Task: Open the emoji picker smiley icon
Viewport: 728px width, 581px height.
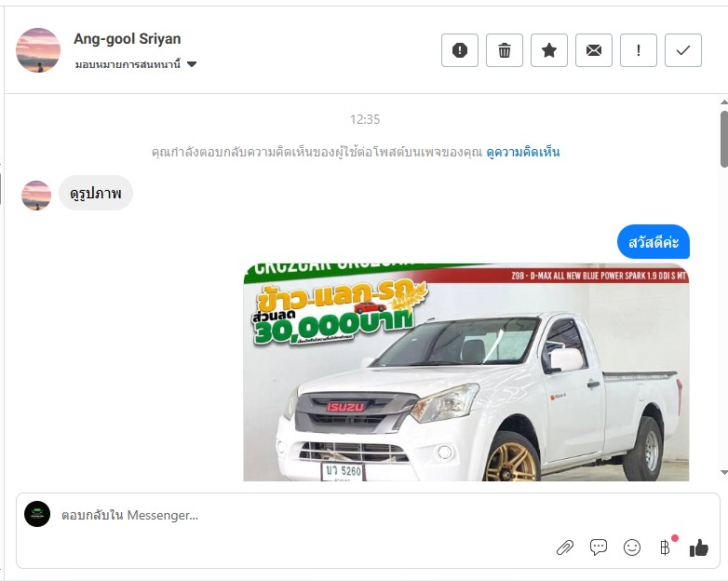Action: (632, 547)
